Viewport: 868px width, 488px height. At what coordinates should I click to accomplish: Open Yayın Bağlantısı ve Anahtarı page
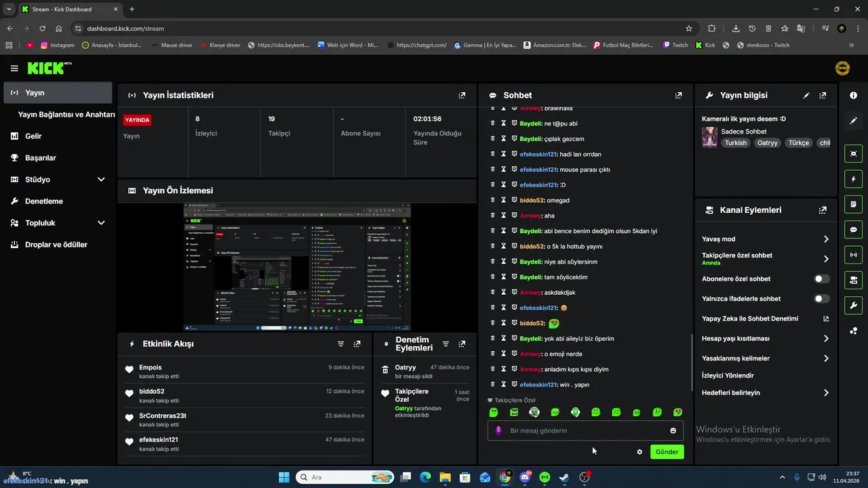point(66,115)
